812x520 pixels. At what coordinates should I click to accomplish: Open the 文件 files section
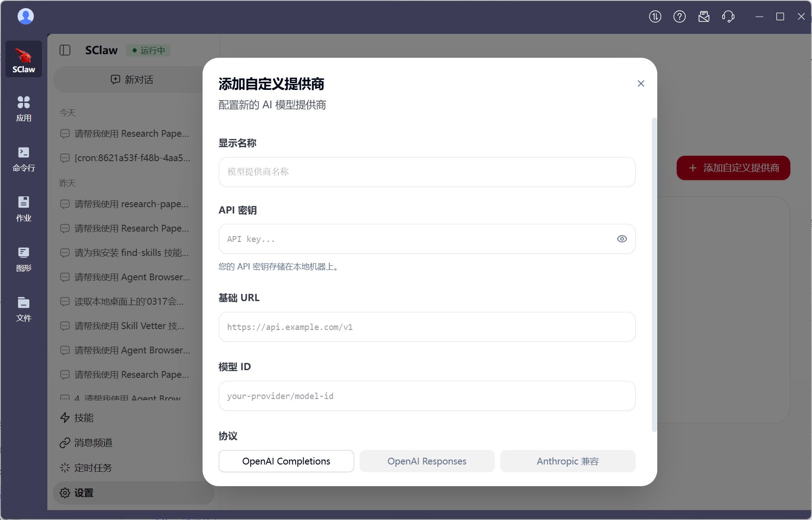tap(23, 309)
